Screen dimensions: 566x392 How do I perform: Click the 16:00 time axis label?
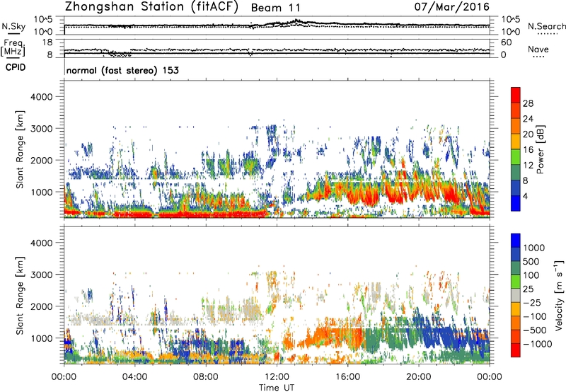[x=347, y=377]
